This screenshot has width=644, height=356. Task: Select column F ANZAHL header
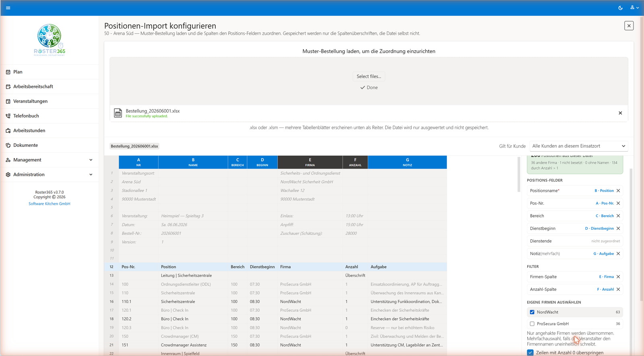[x=355, y=162]
